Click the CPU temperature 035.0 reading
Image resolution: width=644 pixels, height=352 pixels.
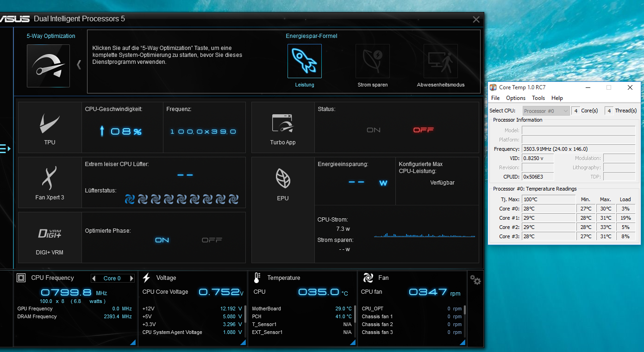point(323,292)
